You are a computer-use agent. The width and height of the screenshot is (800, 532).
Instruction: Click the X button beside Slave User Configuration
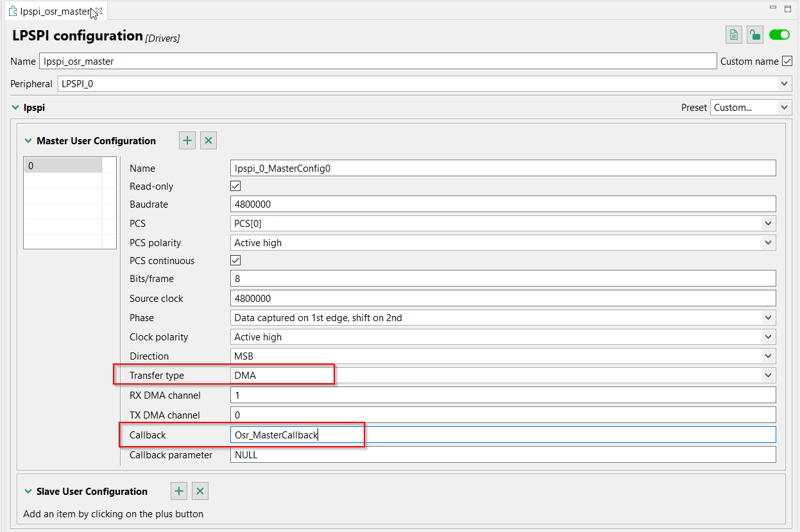pos(200,491)
